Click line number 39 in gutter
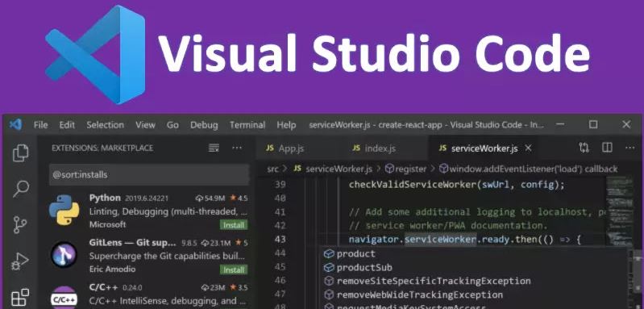Screen dimensions: 644x309 (280, 185)
